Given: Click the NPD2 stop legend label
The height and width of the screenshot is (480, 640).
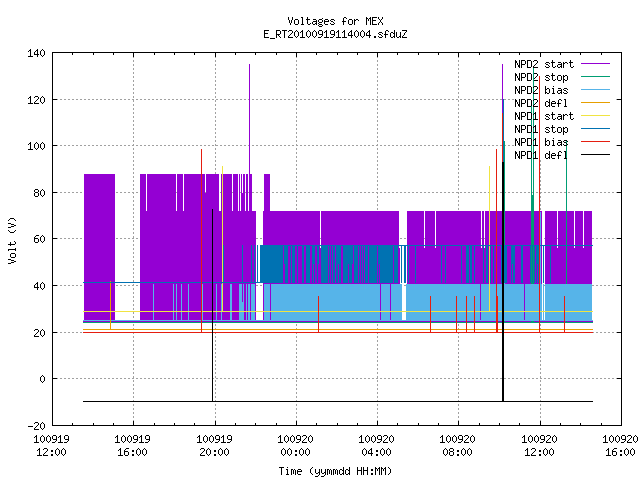Looking at the screenshot, I should coord(541,77).
